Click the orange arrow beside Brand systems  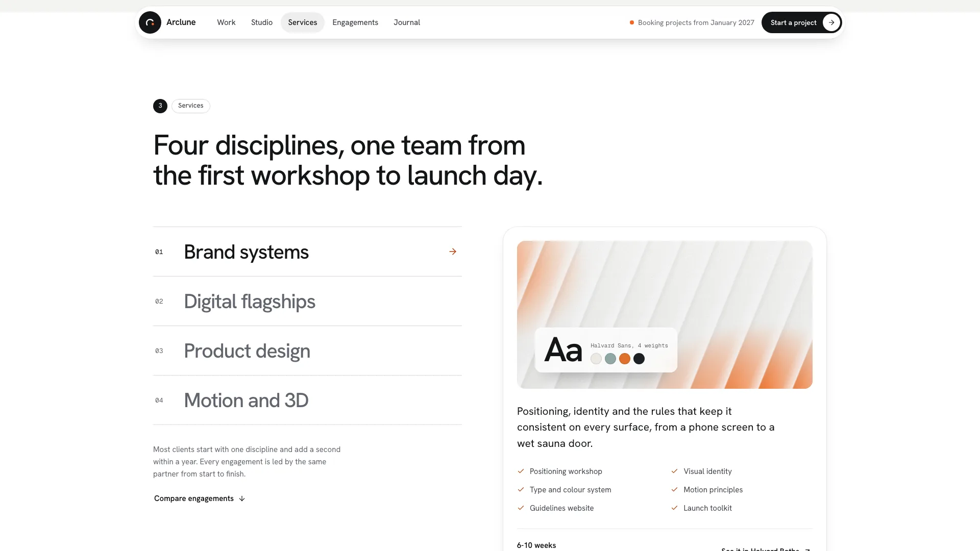tap(453, 252)
